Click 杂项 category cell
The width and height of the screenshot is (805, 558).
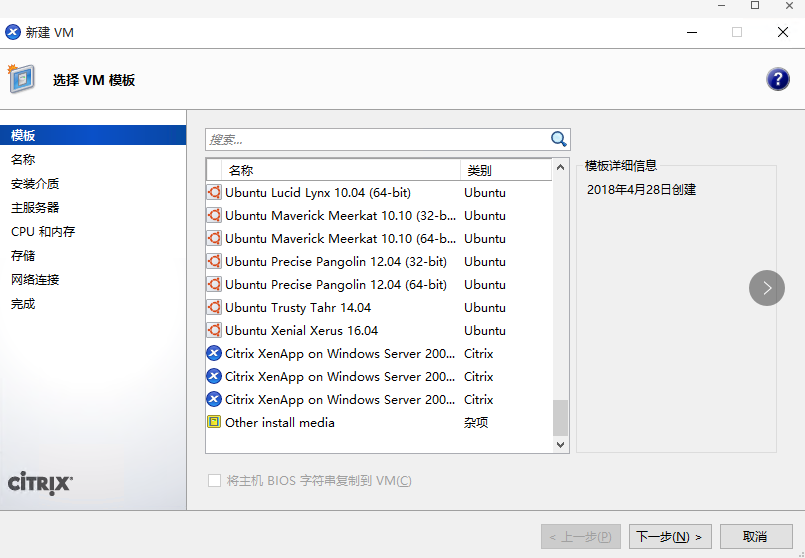(x=476, y=422)
